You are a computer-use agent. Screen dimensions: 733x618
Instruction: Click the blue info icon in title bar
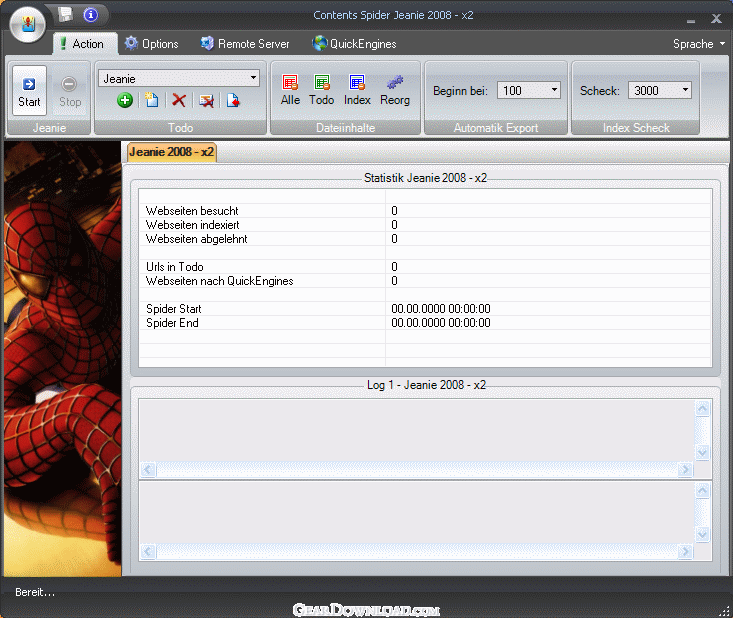tap(91, 15)
